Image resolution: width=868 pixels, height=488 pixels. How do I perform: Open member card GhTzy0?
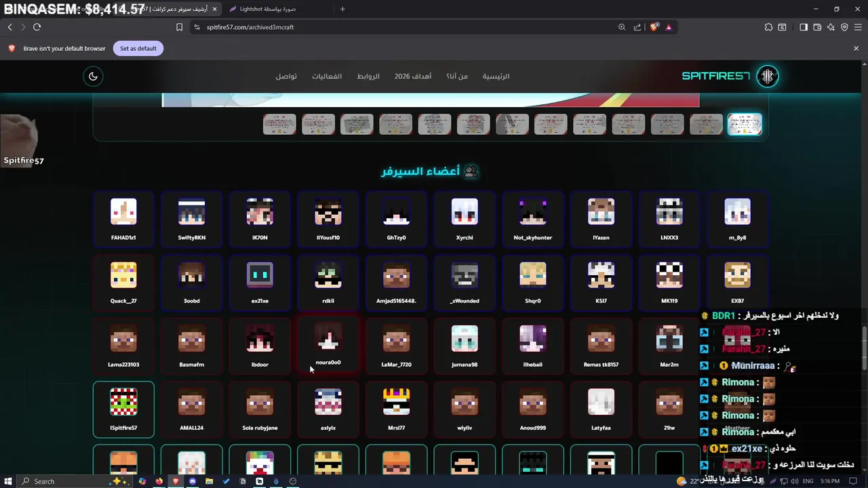(x=396, y=220)
